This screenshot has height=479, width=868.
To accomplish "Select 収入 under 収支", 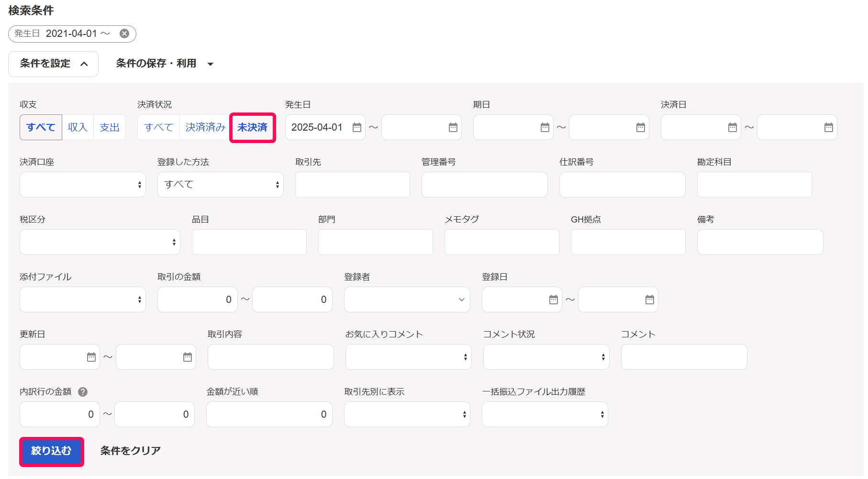I will point(78,127).
